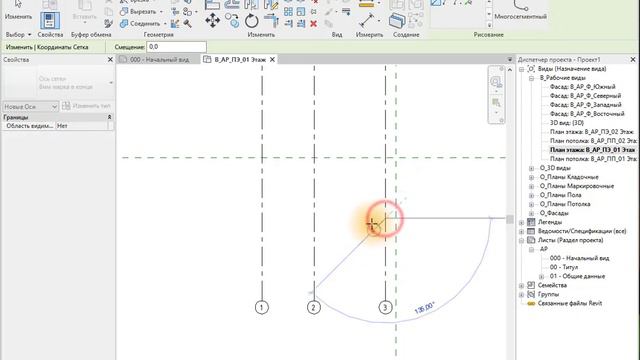This screenshot has width=640, height=360.
Task: Open План этажа: В_АР_ПЭ_02 Этаж
Action: click(592, 132)
